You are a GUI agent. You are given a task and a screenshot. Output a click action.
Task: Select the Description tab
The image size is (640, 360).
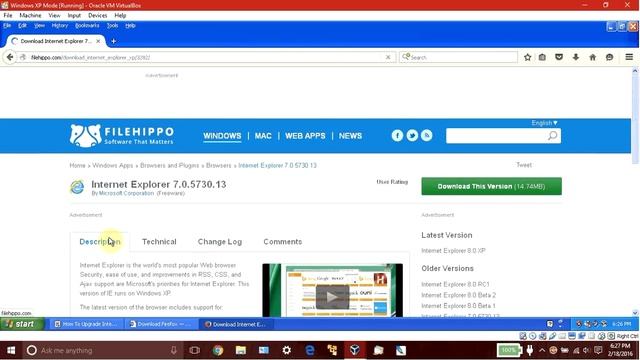tap(100, 242)
